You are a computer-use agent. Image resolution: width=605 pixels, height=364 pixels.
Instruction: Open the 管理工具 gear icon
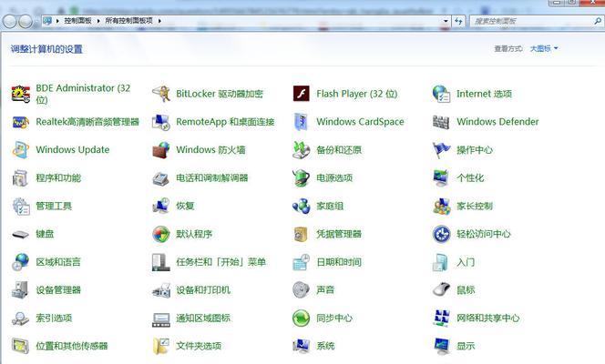pos(20,206)
